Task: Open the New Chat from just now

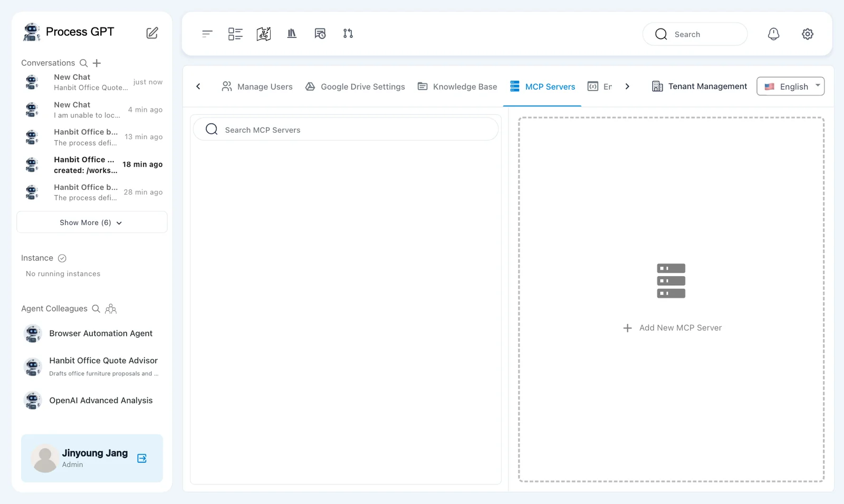Action: click(x=93, y=82)
